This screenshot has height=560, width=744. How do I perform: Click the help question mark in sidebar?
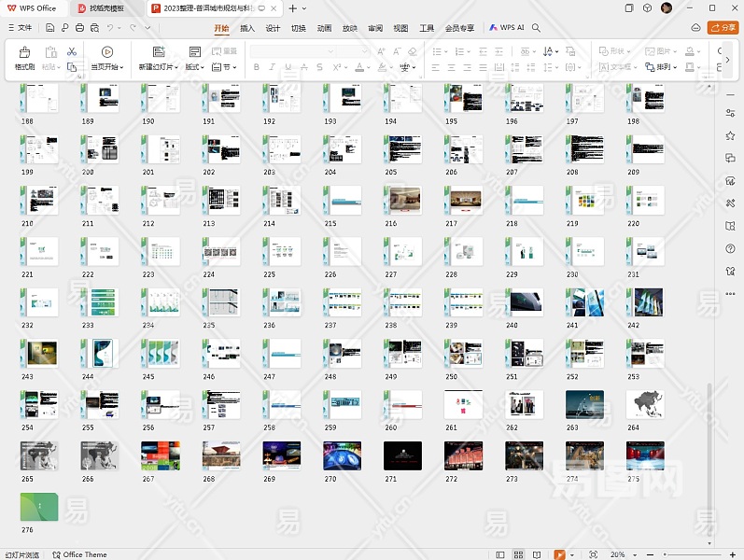(x=730, y=249)
